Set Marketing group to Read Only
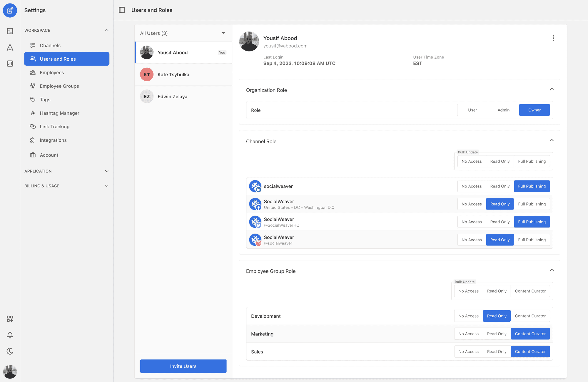This screenshot has height=382, width=588. pos(497,334)
